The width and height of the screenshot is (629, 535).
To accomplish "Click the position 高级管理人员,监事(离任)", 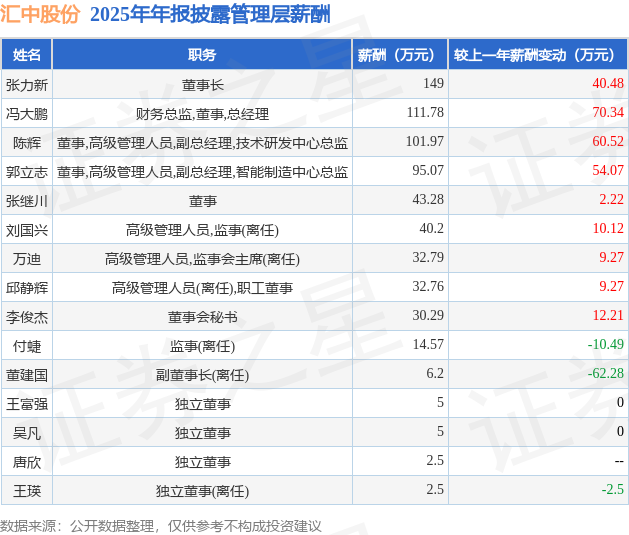I will point(202,230).
